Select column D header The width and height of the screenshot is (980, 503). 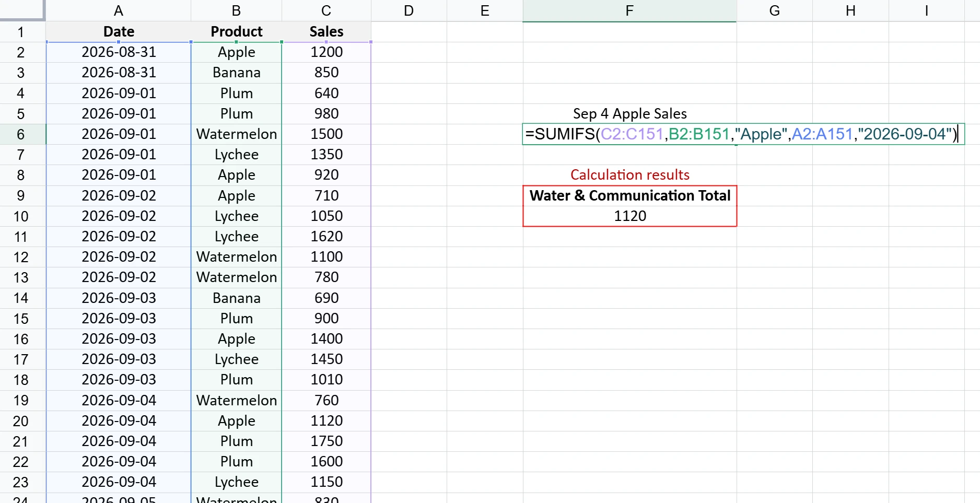coord(409,10)
